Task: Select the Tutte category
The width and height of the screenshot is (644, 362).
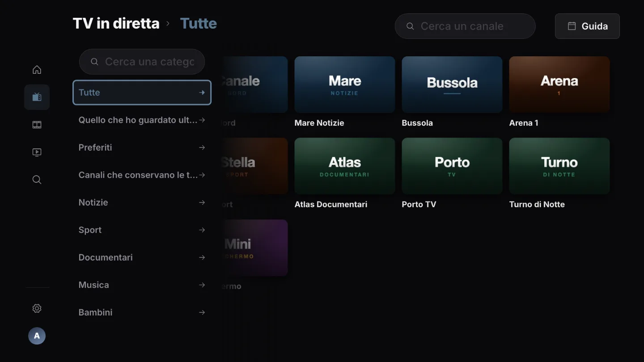Action: point(142,93)
